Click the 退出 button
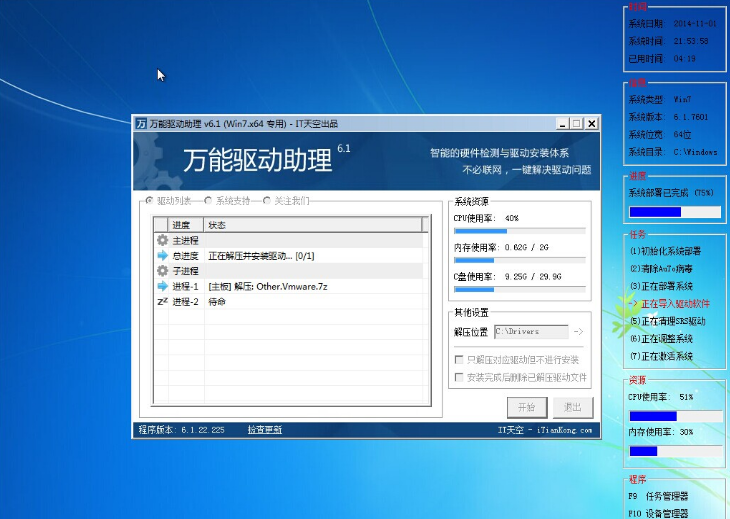 pos(573,407)
